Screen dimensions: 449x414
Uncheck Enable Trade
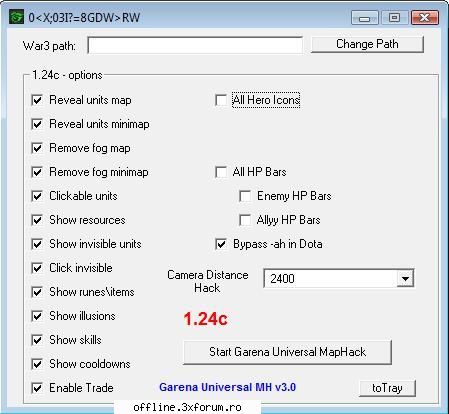pos(37,388)
